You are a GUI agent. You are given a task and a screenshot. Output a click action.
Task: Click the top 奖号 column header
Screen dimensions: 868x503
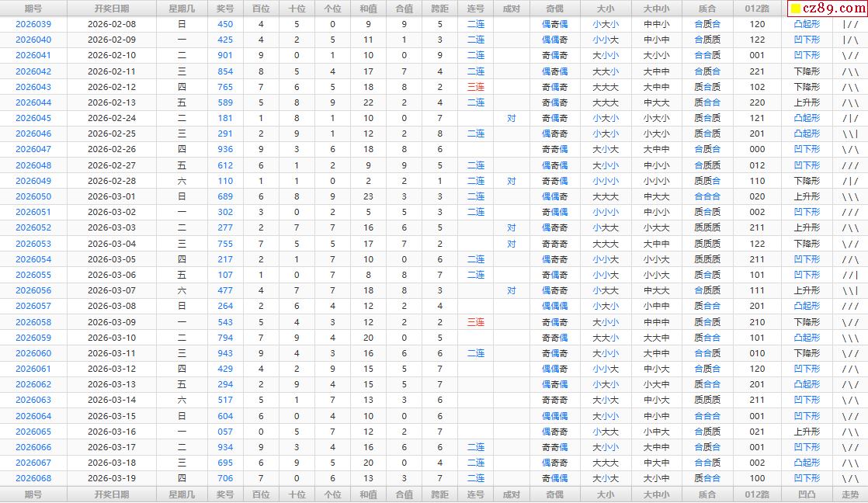225,9
